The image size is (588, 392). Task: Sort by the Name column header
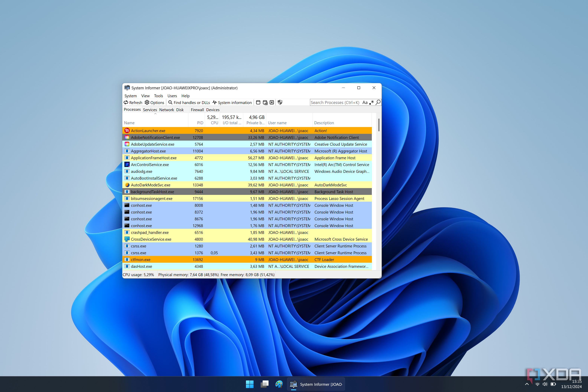pyautogui.click(x=155, y=120)
